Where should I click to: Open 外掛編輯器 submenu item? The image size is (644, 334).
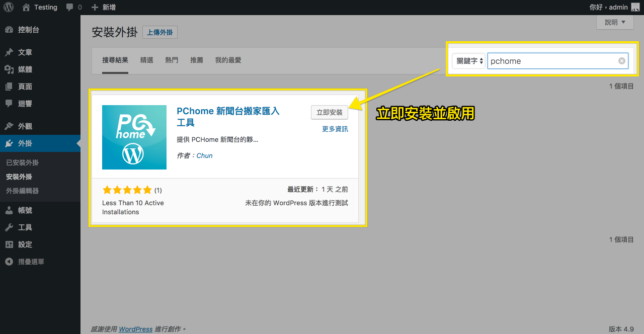click(x=22, y=191)
